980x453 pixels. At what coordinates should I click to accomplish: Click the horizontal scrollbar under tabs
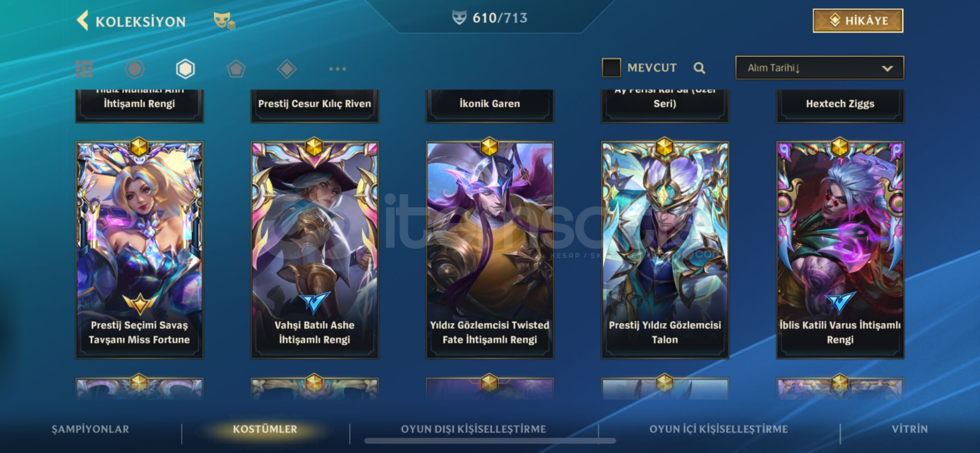(x=490, y=441)
